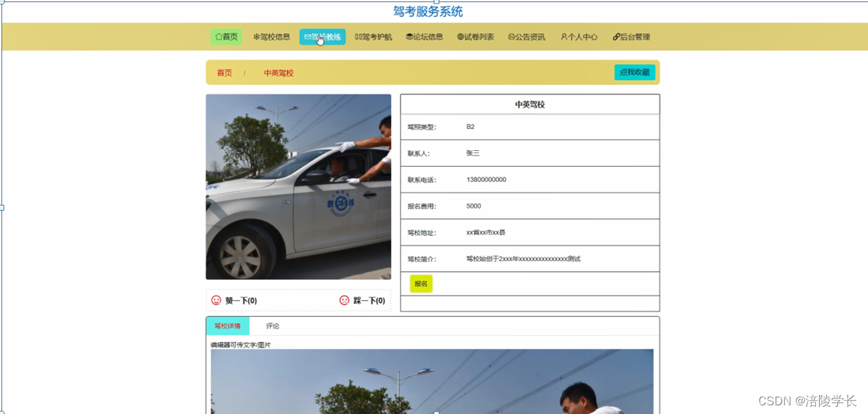868x414 pixels.
Task: Switch to the 驾校详情 tab
Action: (x=227, y=326)
